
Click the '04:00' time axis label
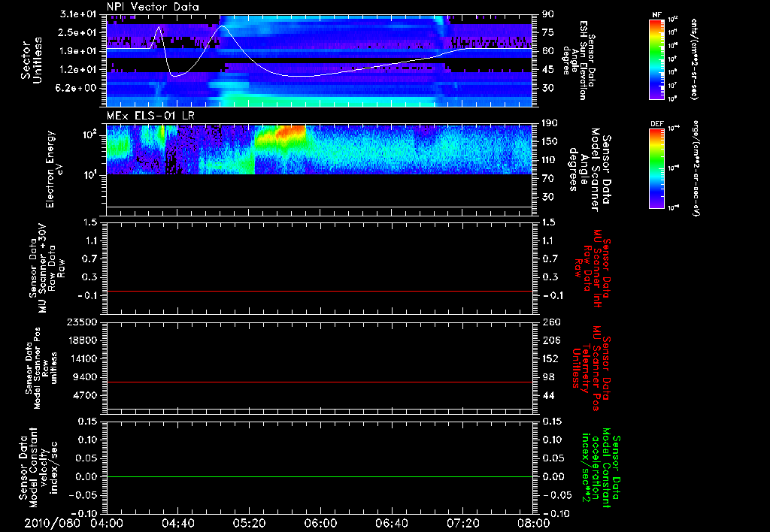coord(107,523)
